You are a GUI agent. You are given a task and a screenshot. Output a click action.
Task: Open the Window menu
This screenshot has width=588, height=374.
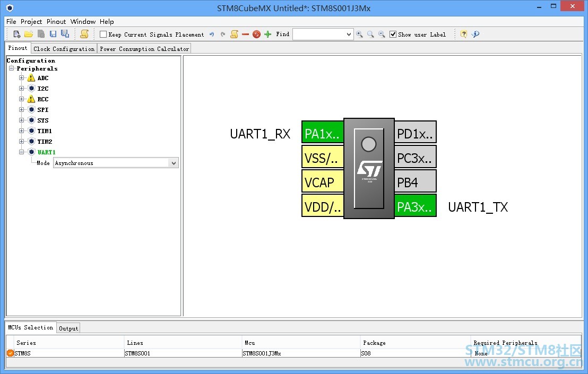coord(83,21)
